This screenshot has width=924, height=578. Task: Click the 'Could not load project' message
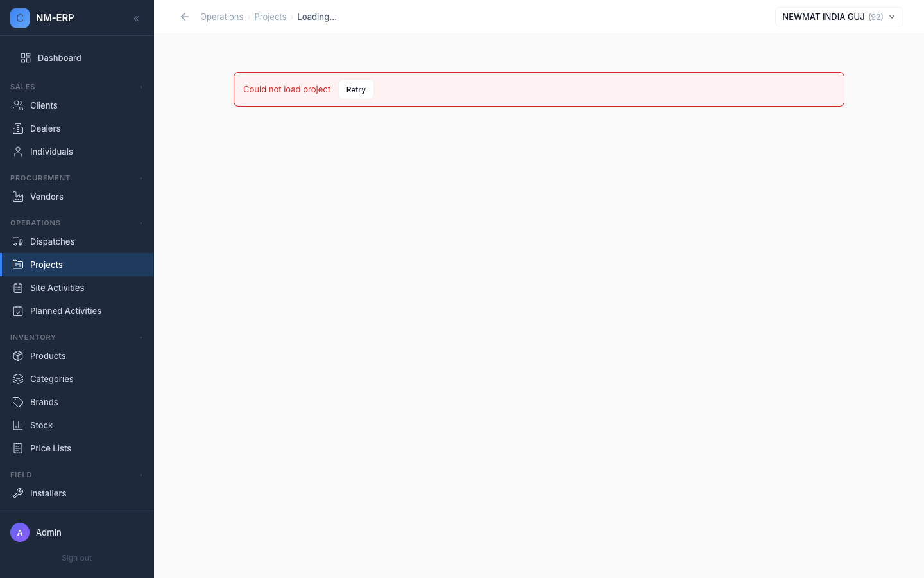pos(287,89)
